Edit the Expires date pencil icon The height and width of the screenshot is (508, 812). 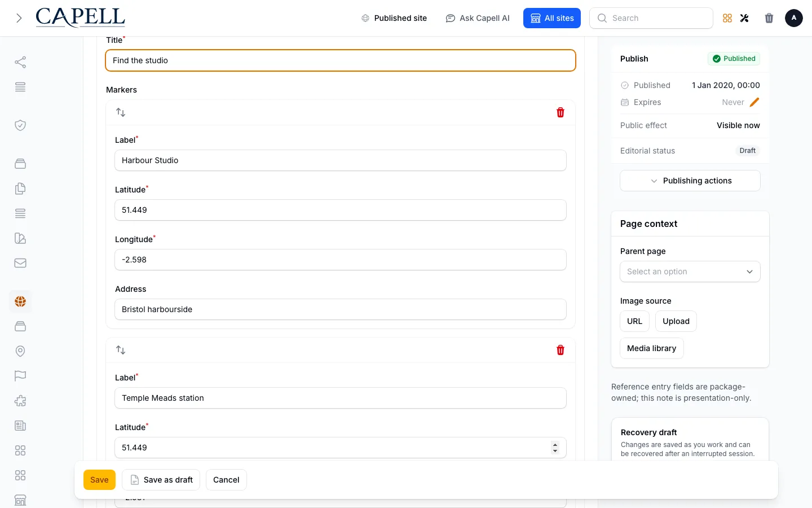tap(754, 102)
